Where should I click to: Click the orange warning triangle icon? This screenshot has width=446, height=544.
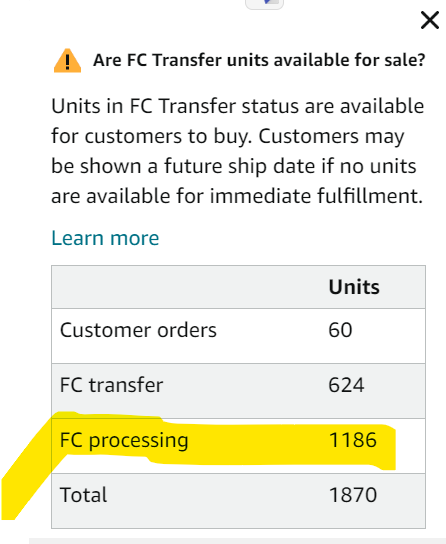68,61
